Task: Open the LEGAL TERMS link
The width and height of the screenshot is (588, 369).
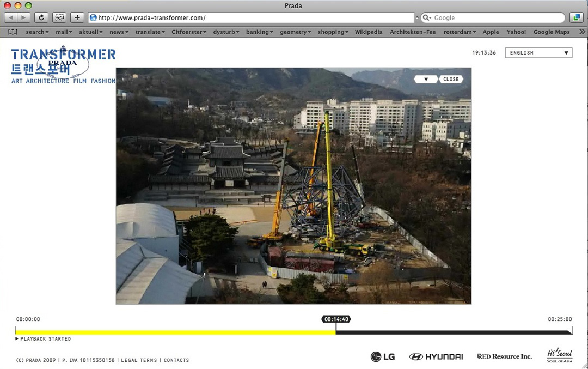Action: [139, 360]
